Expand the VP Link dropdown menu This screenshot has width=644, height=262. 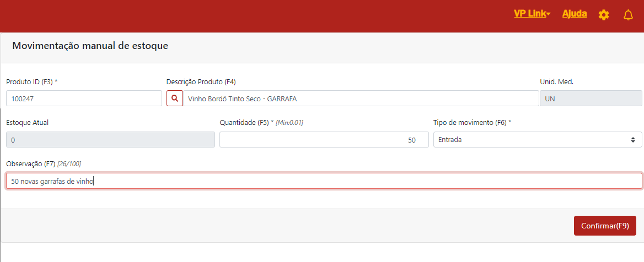pyautogui.click(x=532, y=14)
